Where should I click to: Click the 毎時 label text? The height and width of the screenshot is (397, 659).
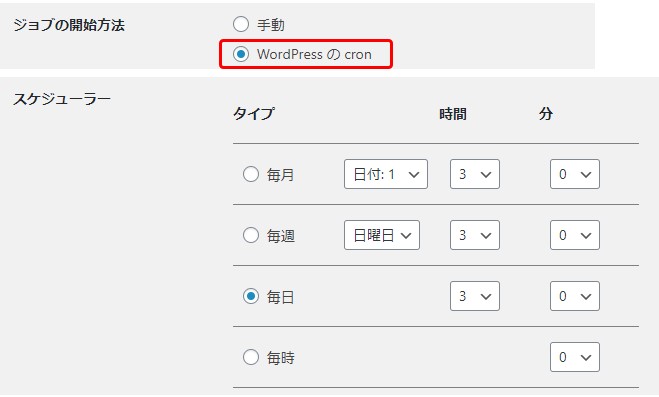tap(280, 358)
